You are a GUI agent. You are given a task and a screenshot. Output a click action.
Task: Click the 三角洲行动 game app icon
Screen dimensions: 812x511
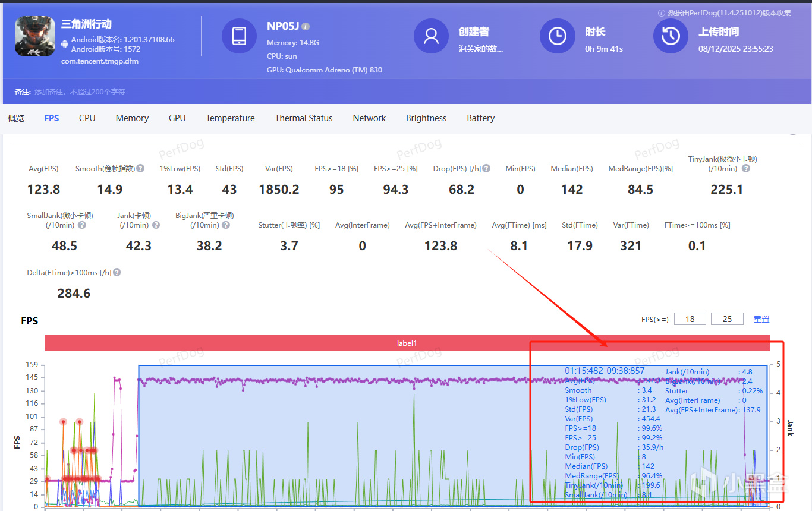point(35,36)
